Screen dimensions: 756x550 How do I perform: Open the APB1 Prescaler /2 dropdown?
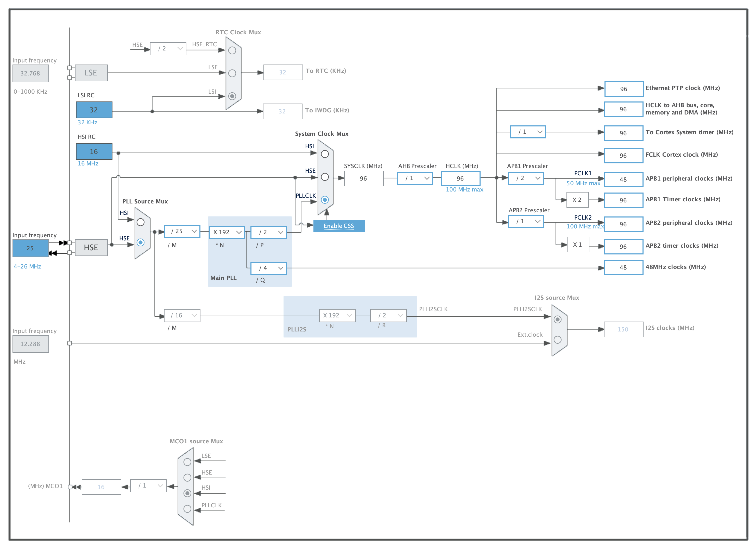click(526, 178)
